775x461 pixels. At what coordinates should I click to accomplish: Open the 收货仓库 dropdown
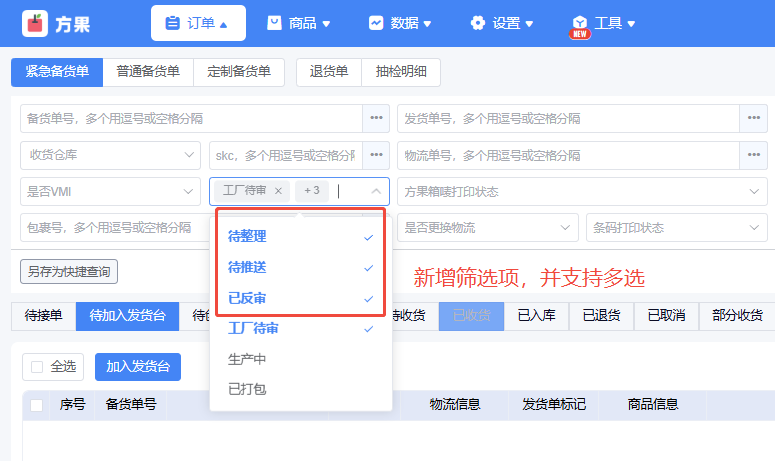point(110,155)
